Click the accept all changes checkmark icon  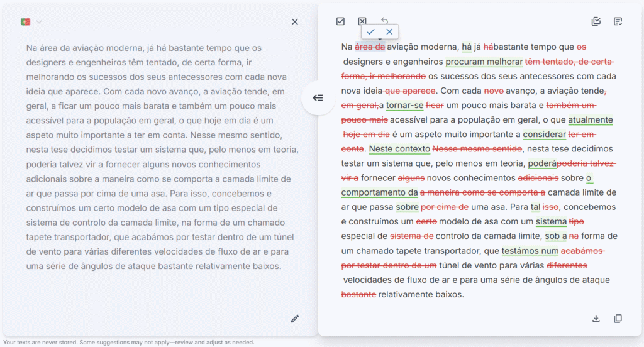[x=340, y=21]
